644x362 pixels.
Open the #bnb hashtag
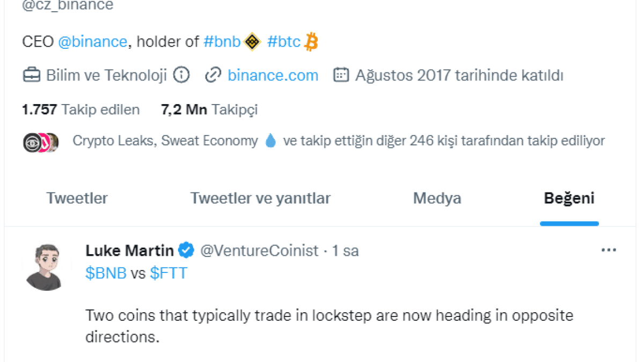click(222, 42)
